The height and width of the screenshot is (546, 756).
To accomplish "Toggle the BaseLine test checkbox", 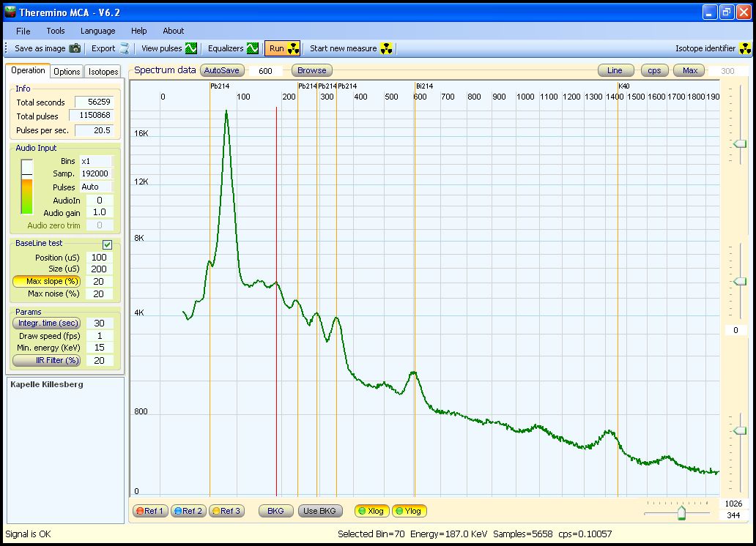I will 107,244.
